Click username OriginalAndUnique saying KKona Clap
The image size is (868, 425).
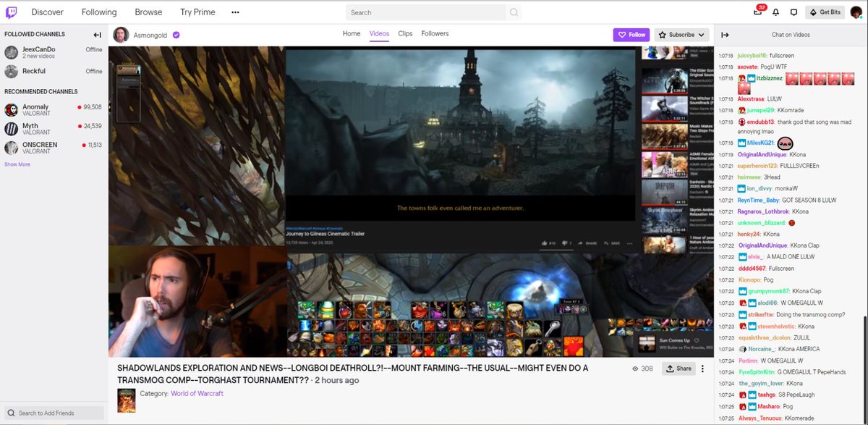coord(762,245)
